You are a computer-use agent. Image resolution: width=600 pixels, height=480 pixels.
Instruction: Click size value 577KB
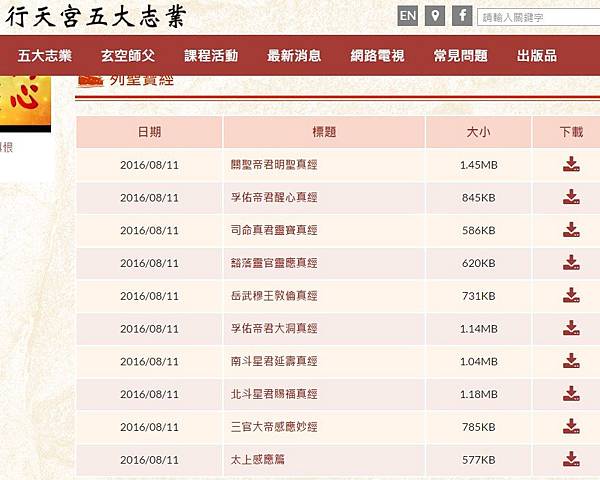click(x=478, y=460)
